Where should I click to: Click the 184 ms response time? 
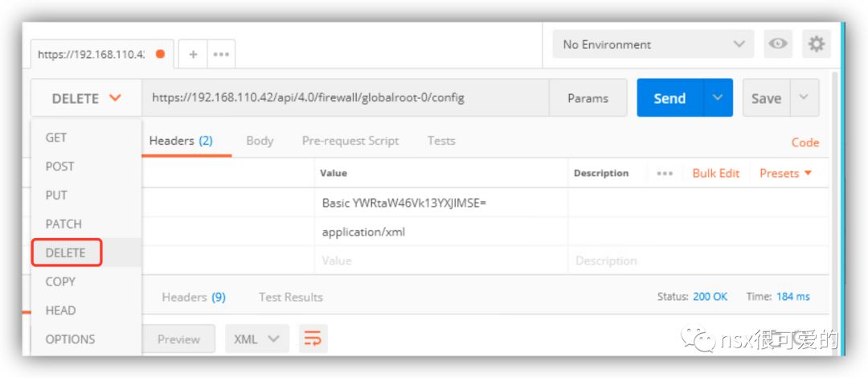[792, 297]
